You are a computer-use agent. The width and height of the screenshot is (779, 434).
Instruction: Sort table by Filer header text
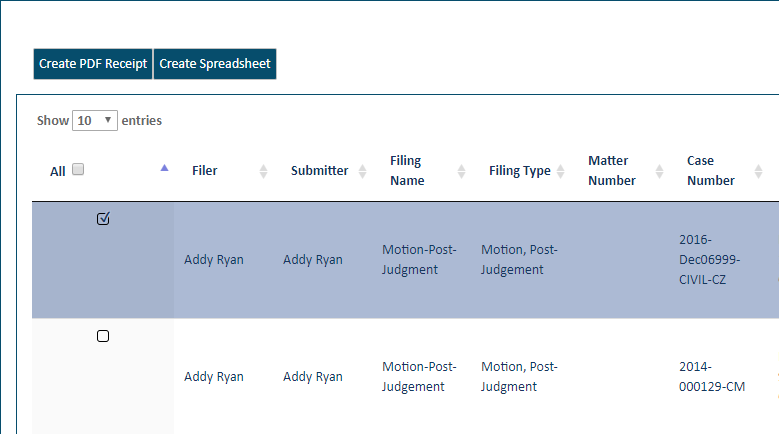205,171
